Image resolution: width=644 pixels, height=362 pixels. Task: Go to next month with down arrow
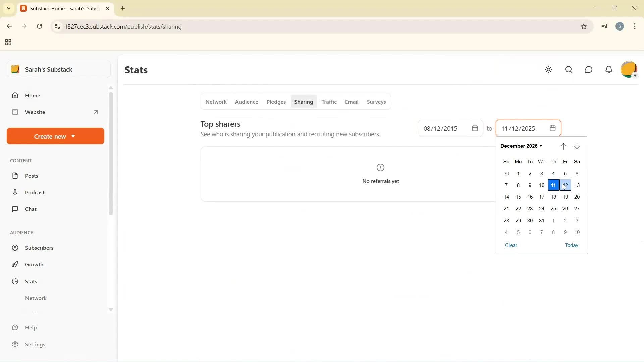577,146
